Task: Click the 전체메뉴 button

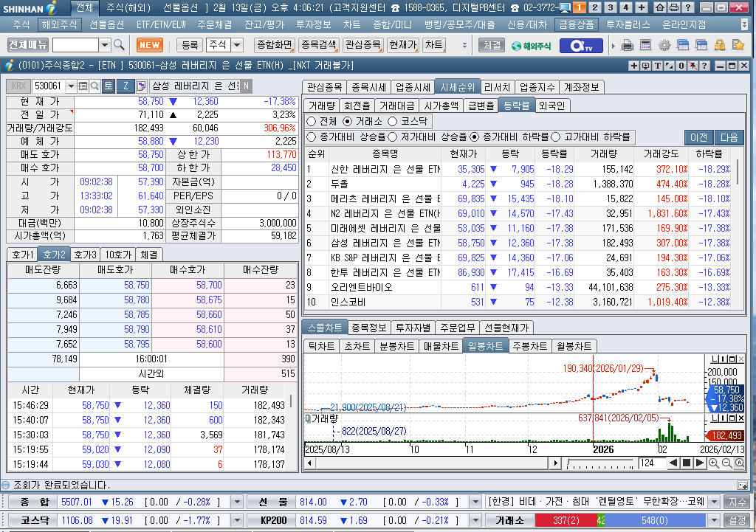Action: click(x=28, y=45)
